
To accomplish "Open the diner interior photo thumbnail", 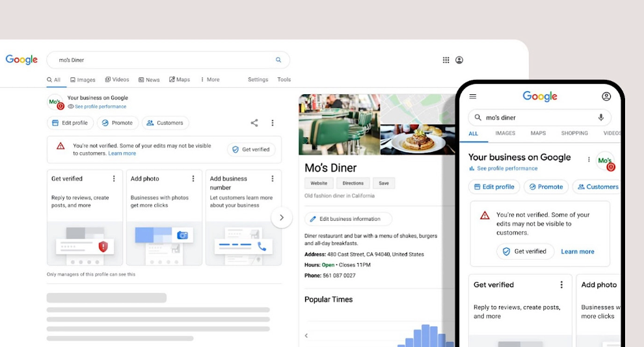I will [340, 124].
